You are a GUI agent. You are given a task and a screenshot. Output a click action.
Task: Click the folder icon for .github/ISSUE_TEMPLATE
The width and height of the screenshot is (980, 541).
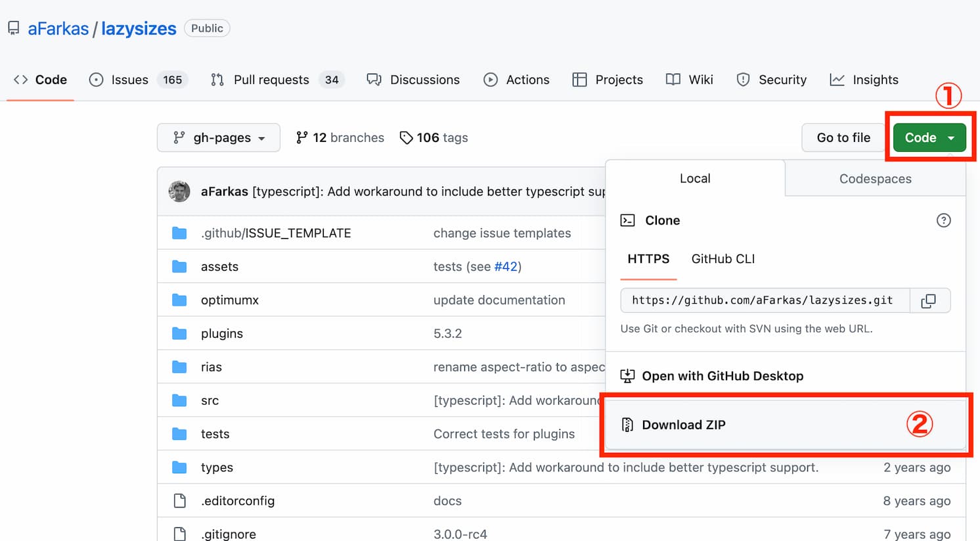pyautogui.click(x=179, y=233)
